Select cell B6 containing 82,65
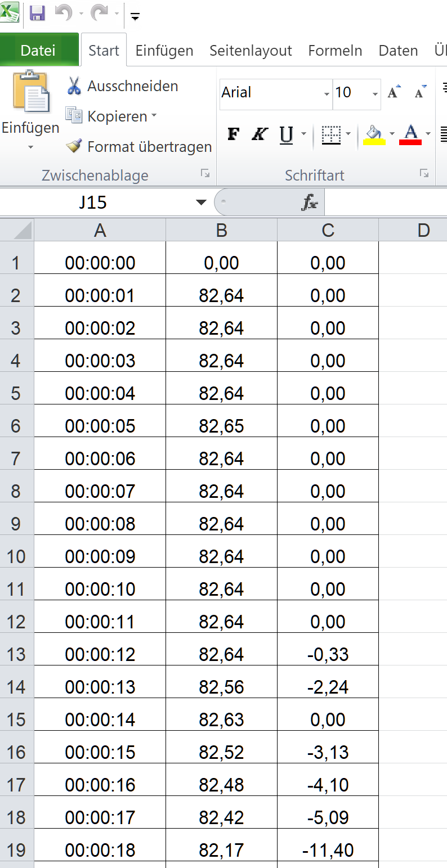The height and width of the screenshot is (868, 447). click(x=221, y=426)
